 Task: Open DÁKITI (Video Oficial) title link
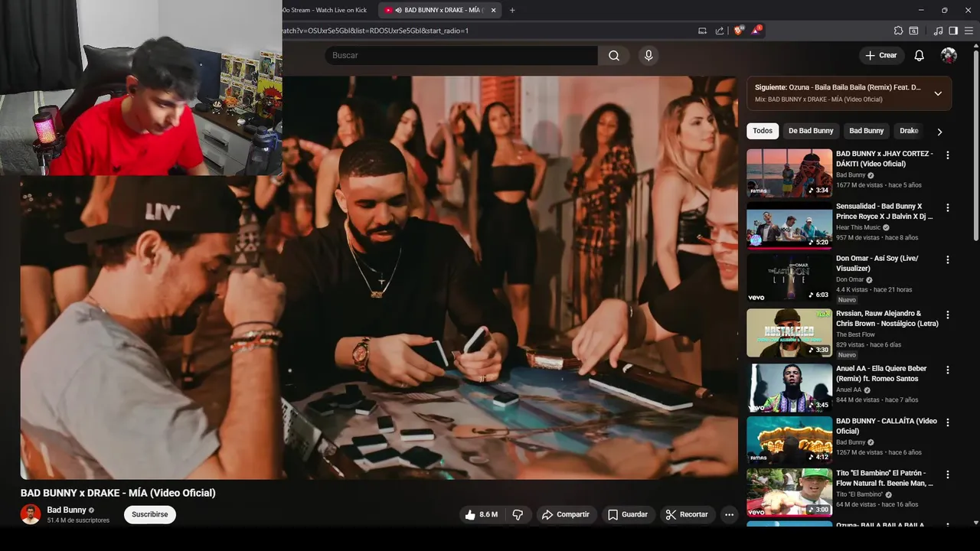click(884, 158)
